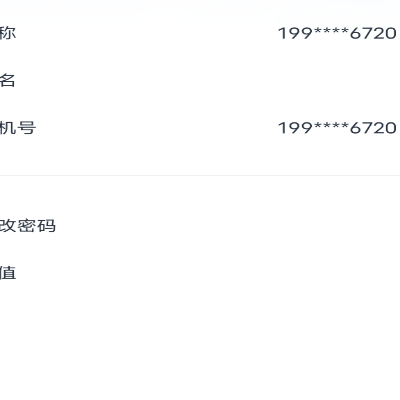This screenshot has width=400, height=400.
Task: Open the 改密码 change password entry
Action: coord(200,226)
